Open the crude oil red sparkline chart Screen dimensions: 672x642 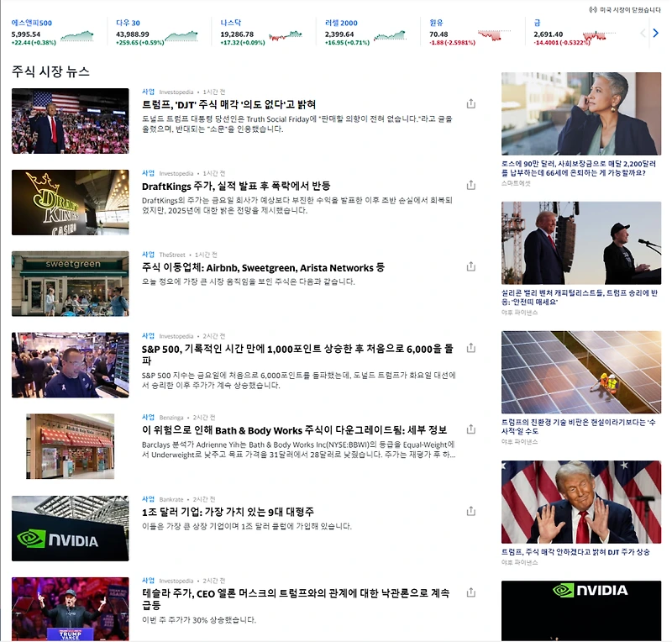coord(494,35)
